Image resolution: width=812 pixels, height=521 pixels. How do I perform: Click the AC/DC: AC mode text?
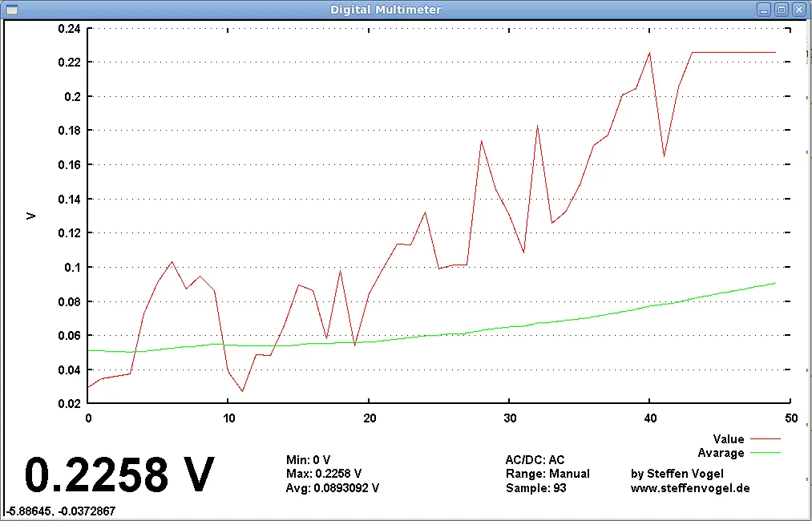click(535, 460)
